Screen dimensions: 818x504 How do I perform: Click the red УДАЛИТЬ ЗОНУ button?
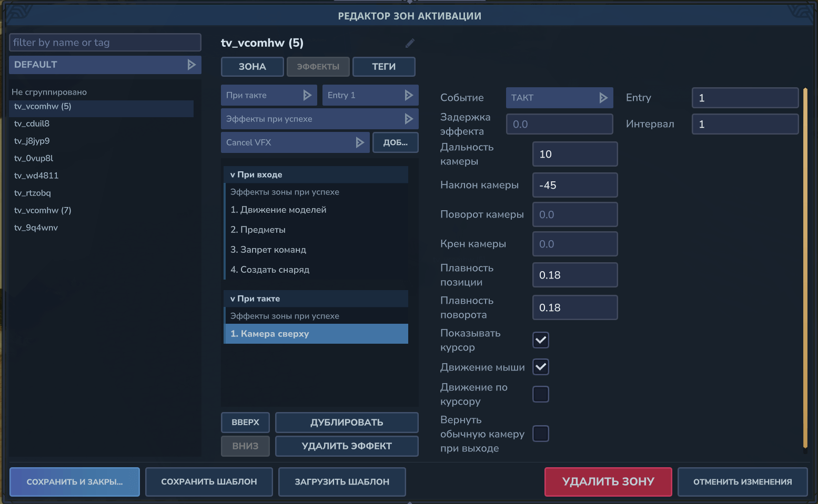[x=608, y=482]
